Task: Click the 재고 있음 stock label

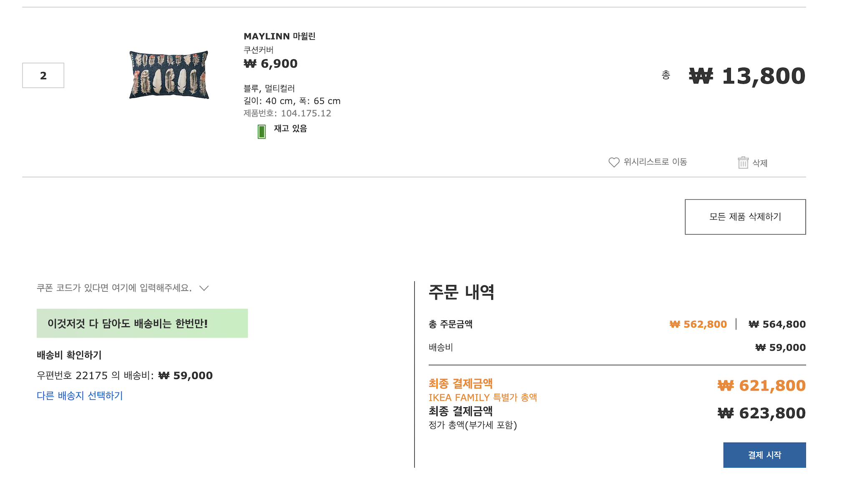Action: click(x=290, y=129)
